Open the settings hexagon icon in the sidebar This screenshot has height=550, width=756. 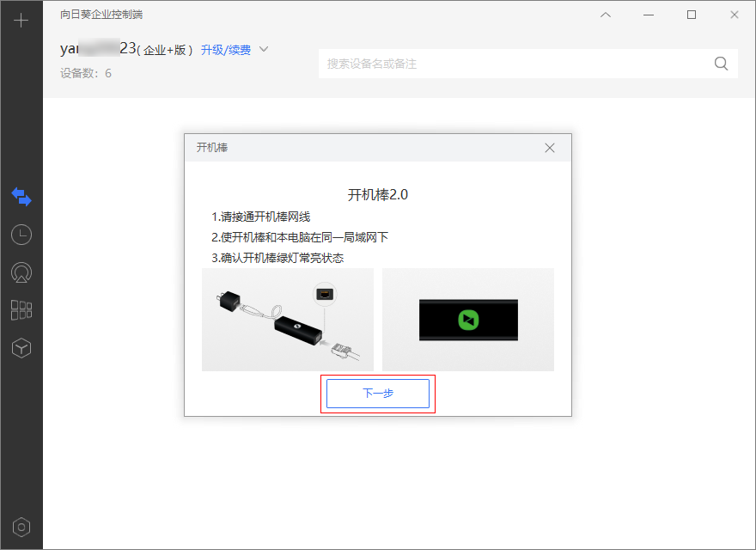[21, 528]
